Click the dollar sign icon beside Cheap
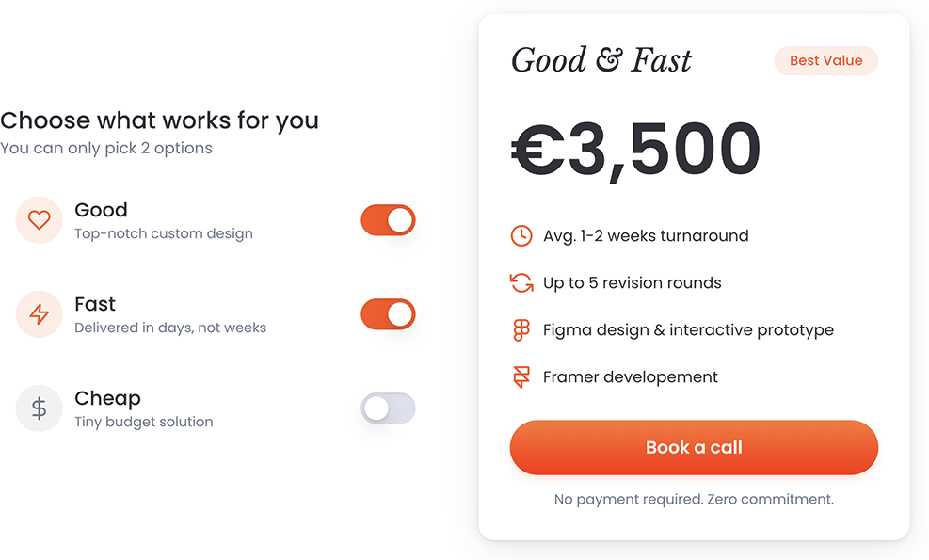This screenshot has width=929, height=560. point(39,408)
